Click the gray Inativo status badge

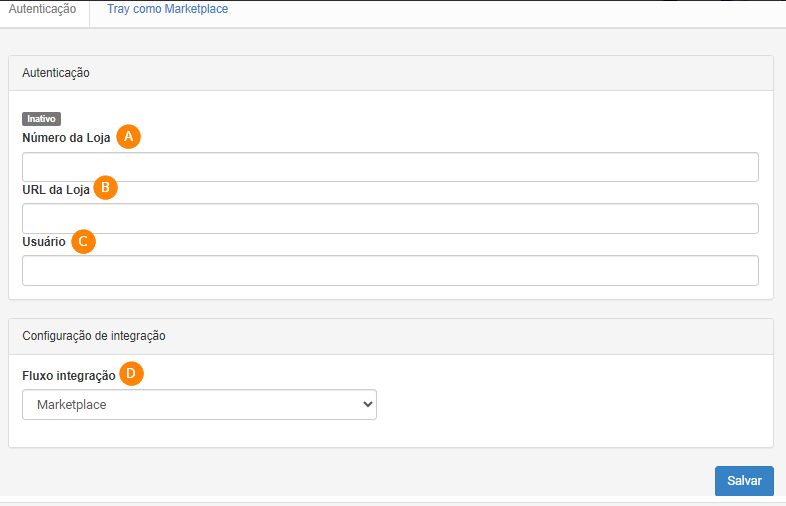[x=41, y=119]
